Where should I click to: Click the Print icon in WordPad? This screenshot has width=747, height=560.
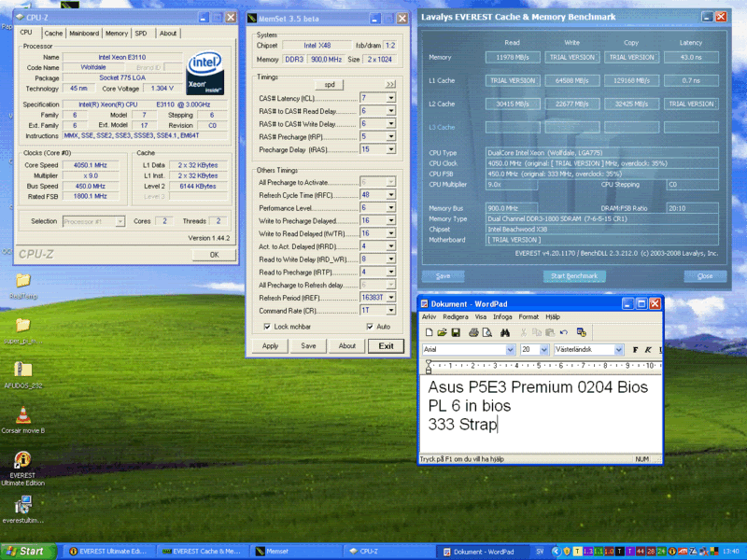coord(473,332)
